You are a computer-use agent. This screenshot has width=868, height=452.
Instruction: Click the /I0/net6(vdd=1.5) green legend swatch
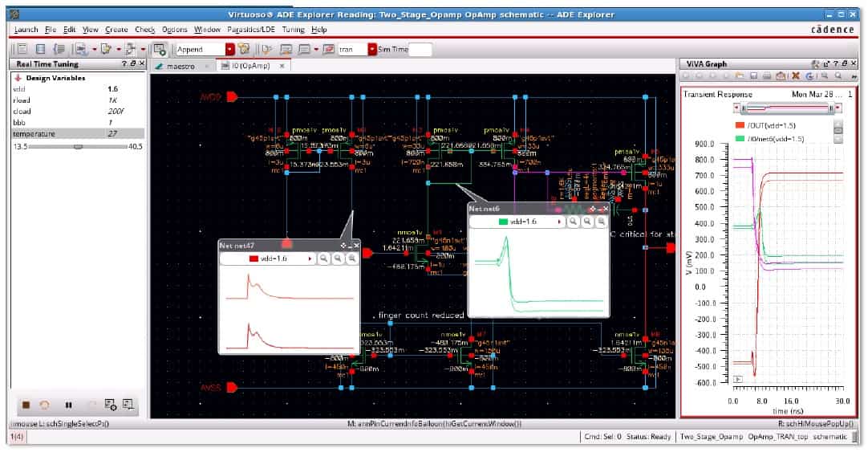[740, 138]
